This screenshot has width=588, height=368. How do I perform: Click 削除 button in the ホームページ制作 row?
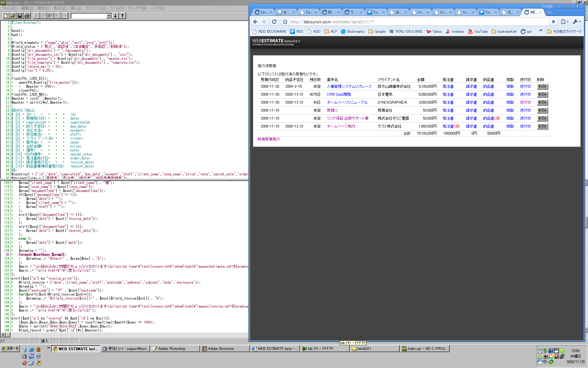click(x=542, y=126)
